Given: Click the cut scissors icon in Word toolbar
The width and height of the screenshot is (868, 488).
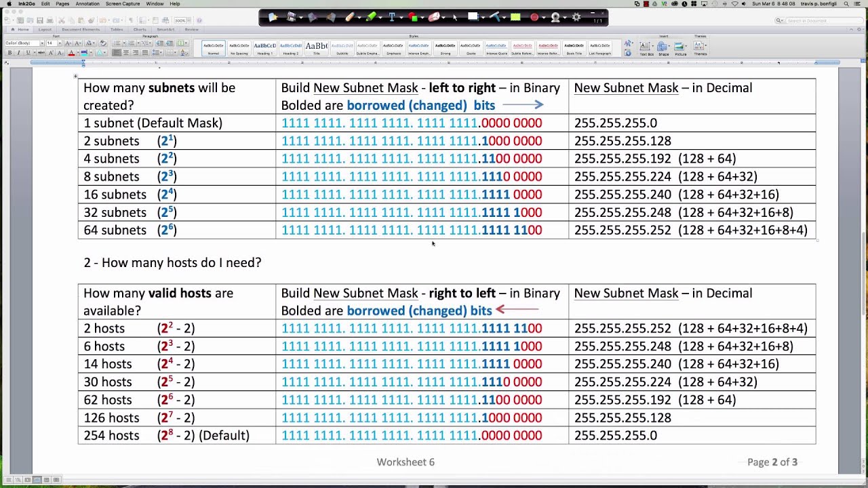Looking at the screenshot, I should click(62, 20).
